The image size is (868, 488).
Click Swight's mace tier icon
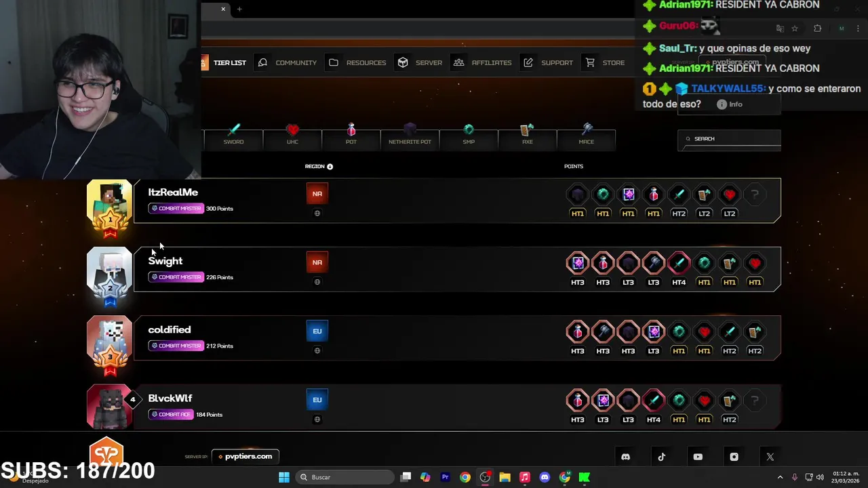[x=653, y=264]
